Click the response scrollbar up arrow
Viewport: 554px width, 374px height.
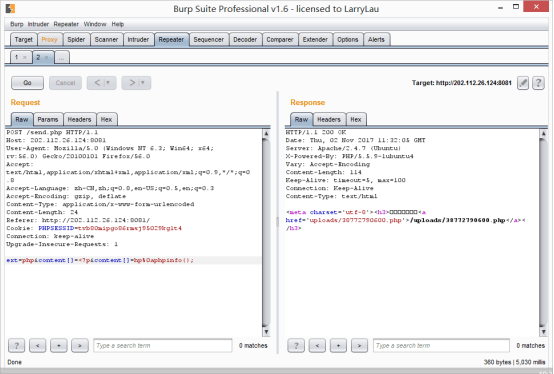click(x=543, y=133)
